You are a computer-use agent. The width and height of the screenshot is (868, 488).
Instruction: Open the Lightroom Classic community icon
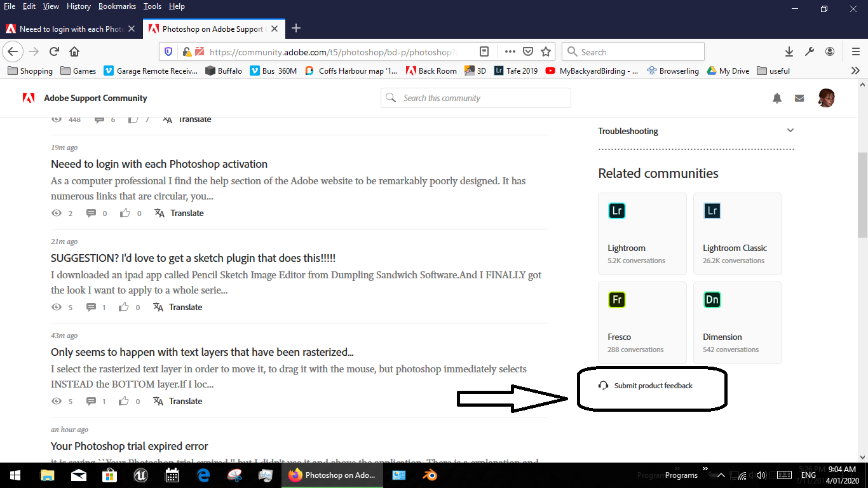[712, 211]
